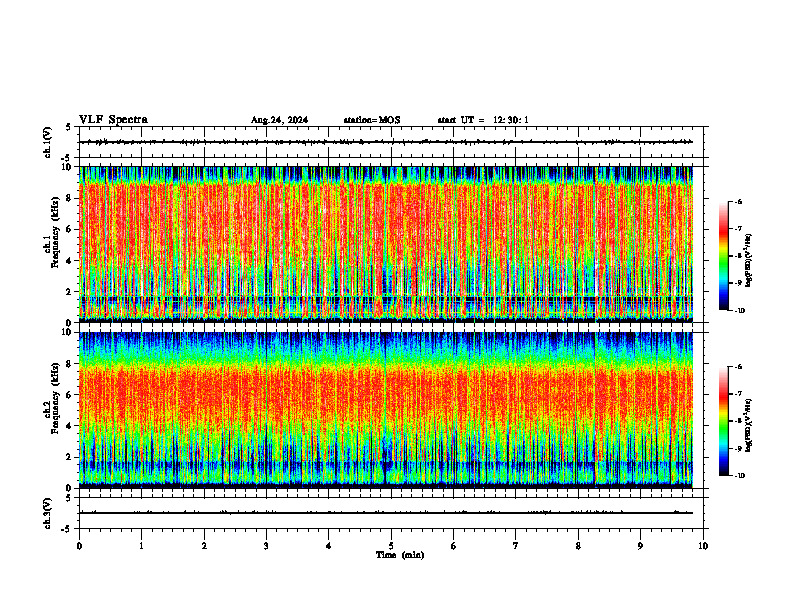The width and height of the screenshot is (792, 612).
Task: Select the "start UT = 12:30: 1" text
Action: 483,120
